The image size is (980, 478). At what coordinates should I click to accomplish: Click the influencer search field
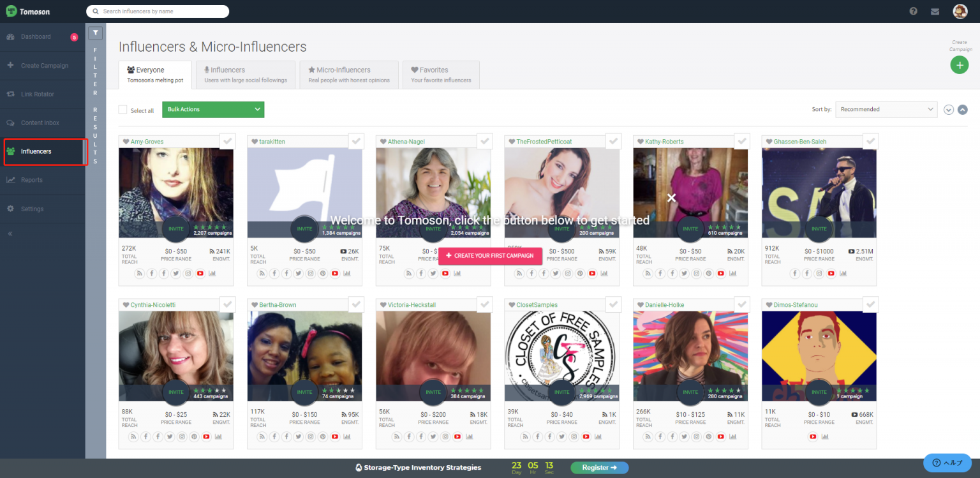point(158,11)
